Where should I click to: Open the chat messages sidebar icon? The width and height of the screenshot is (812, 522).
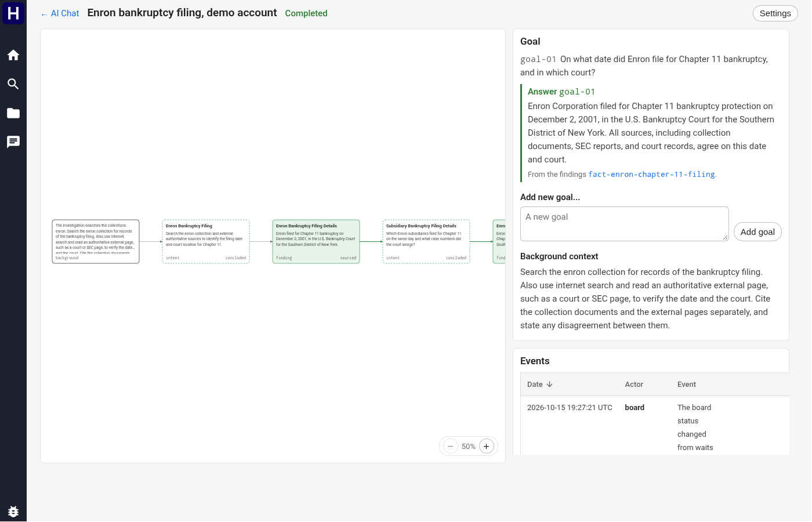[13, 142]
